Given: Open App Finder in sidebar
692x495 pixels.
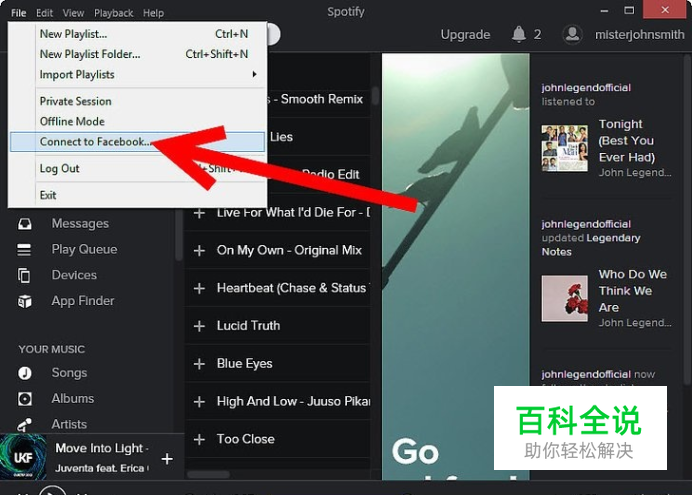Looking at the screenshot, I should [83, 301].
